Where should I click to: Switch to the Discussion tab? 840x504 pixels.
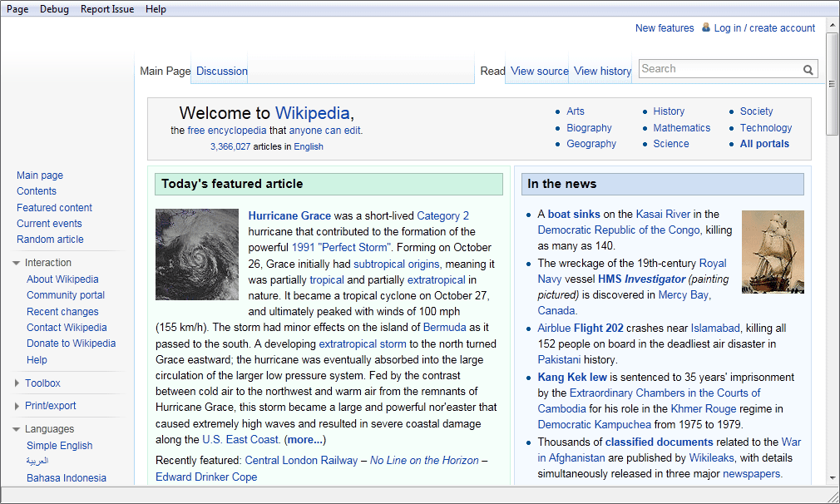click(x=222, y=71)
